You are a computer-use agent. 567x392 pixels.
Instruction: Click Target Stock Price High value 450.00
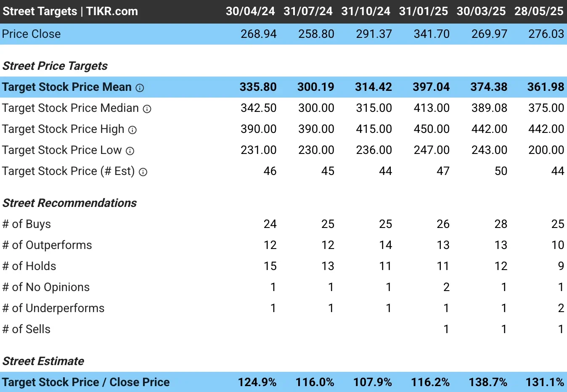pyautogui.click(x=432, y=129)
